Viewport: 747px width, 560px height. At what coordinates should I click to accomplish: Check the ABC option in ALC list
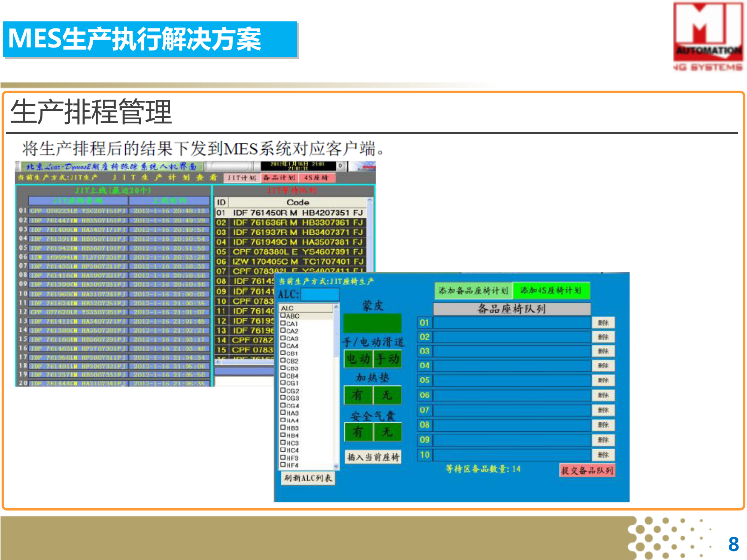click(283, 316)
